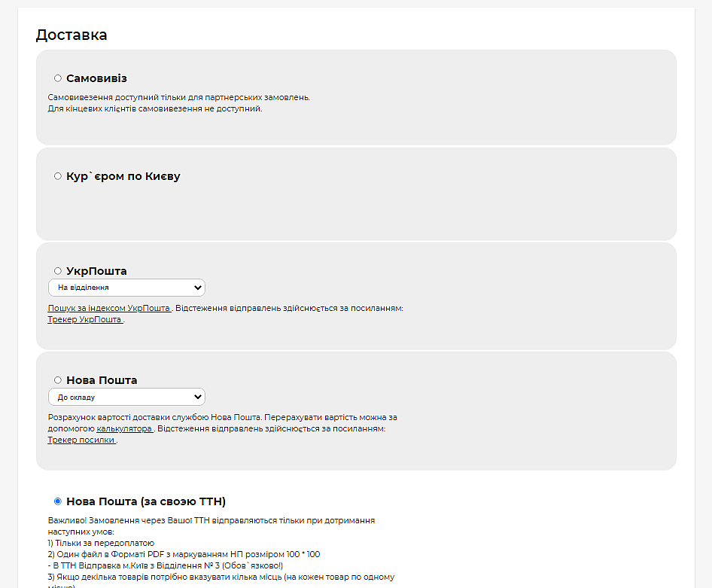The image size is (712, 588).
Task: Click the line '1) Тільки за передоплатою'
Action: pyautogui.click(x=101, y=543)
